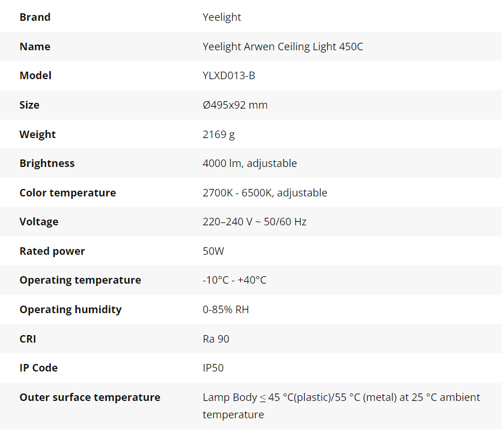Click the Brand row label
Image resolution: width=504 pixels, height=431 pixels.
coord(35,17)
